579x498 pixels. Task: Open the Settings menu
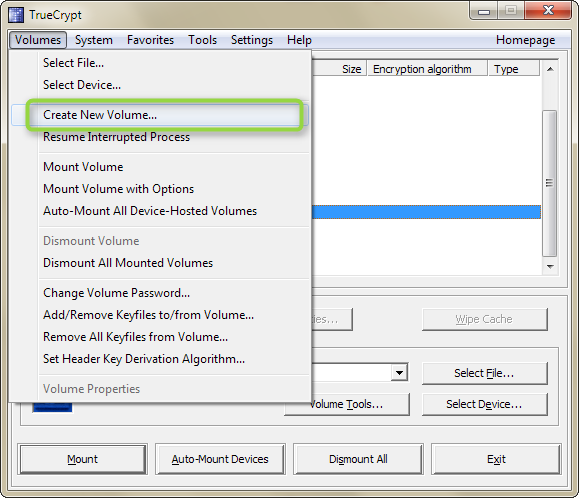pyautogui.click(x=252, y=40)
